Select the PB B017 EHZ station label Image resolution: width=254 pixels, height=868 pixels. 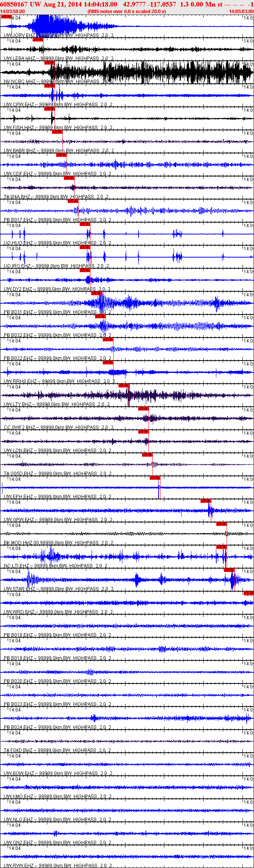[x=19, y=220]
